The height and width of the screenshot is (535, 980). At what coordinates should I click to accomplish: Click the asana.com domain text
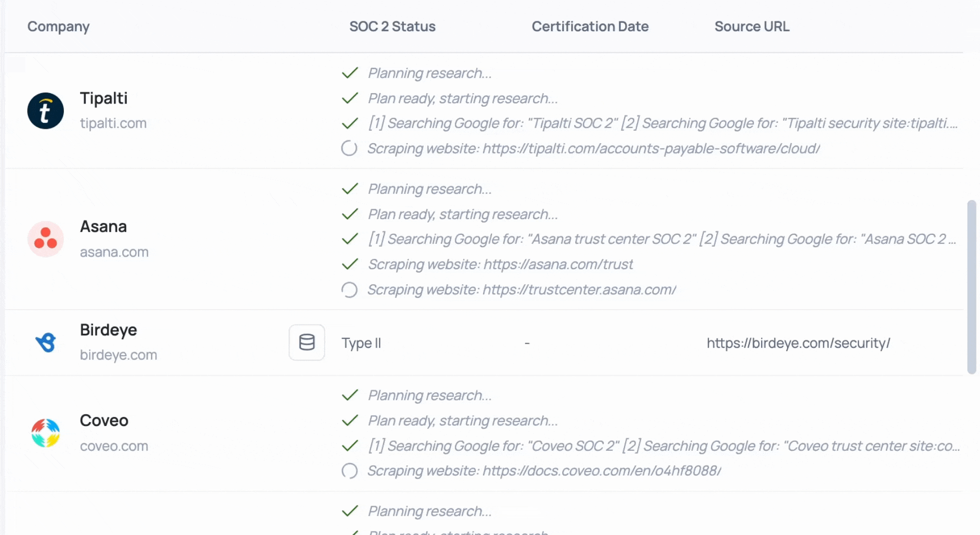click(x=114, y=252)
